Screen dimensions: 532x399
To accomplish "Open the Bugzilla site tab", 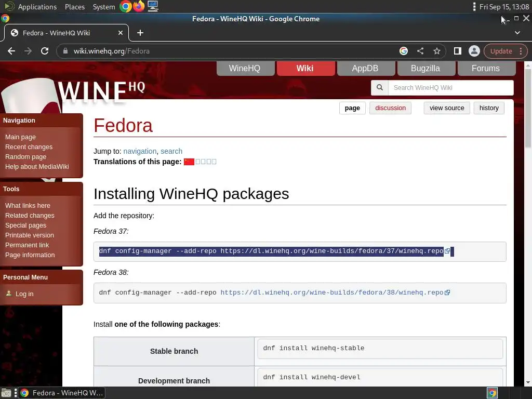I will tap(426, 68).
